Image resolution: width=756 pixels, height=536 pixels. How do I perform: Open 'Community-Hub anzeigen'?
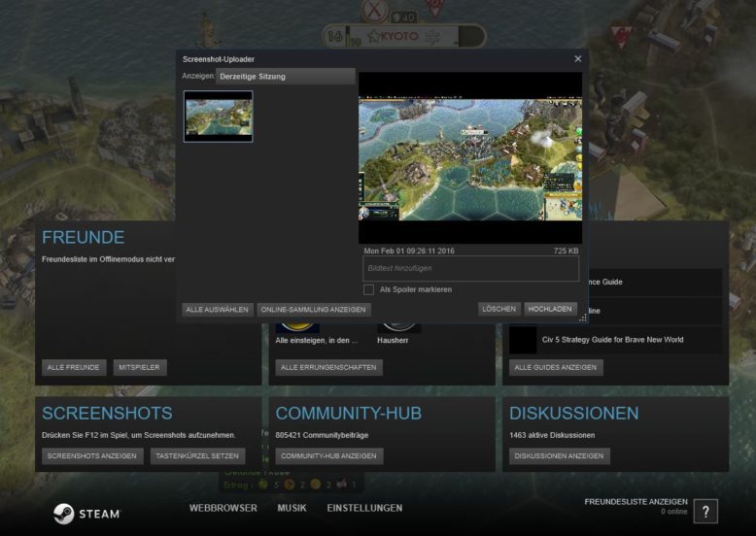(328, 456)
